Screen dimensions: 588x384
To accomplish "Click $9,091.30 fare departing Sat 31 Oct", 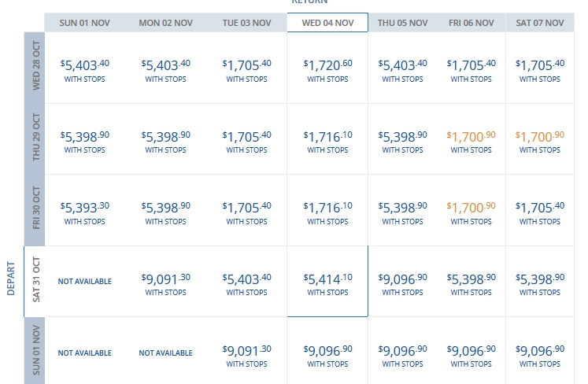I will click(165, 282).
